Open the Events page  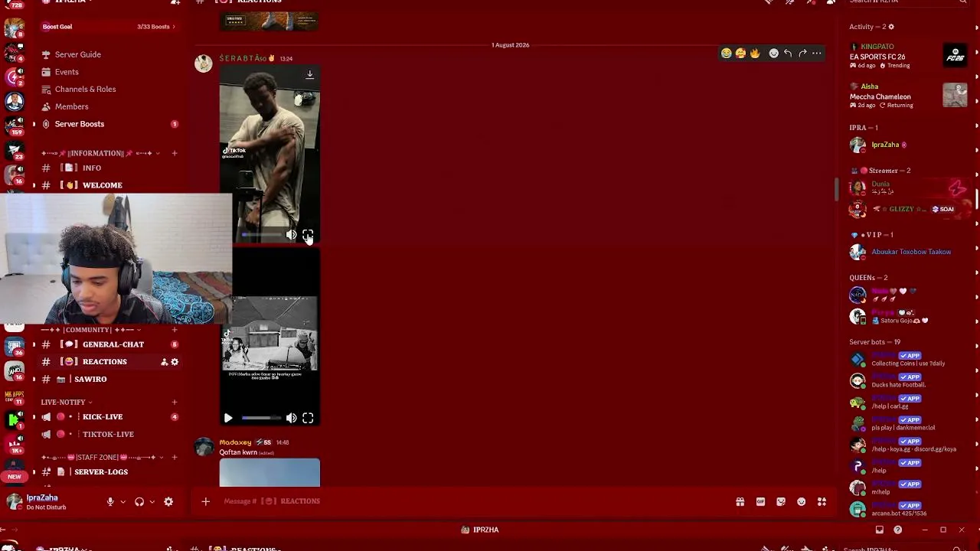tap(67, 72)
